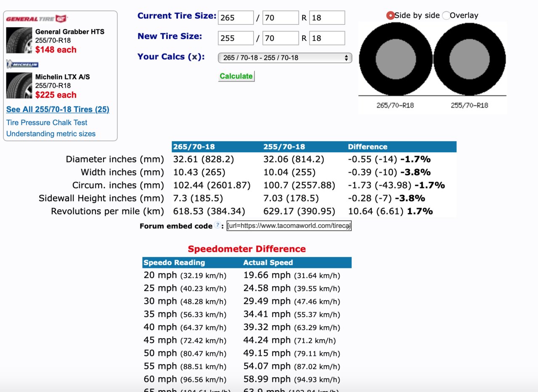The width and height of the screenshot is (538, 392).
Task: Click the actual speed 44.24 mph
Action: 289,340
